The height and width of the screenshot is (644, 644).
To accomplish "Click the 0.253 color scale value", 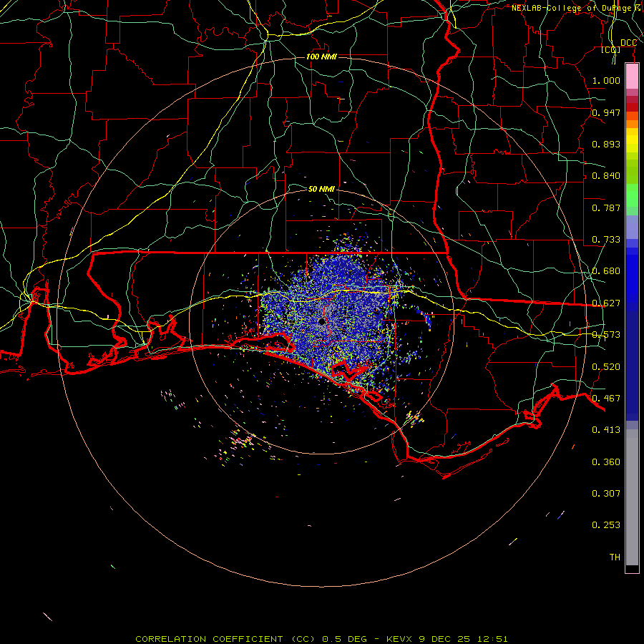I will tap(606, 525).
